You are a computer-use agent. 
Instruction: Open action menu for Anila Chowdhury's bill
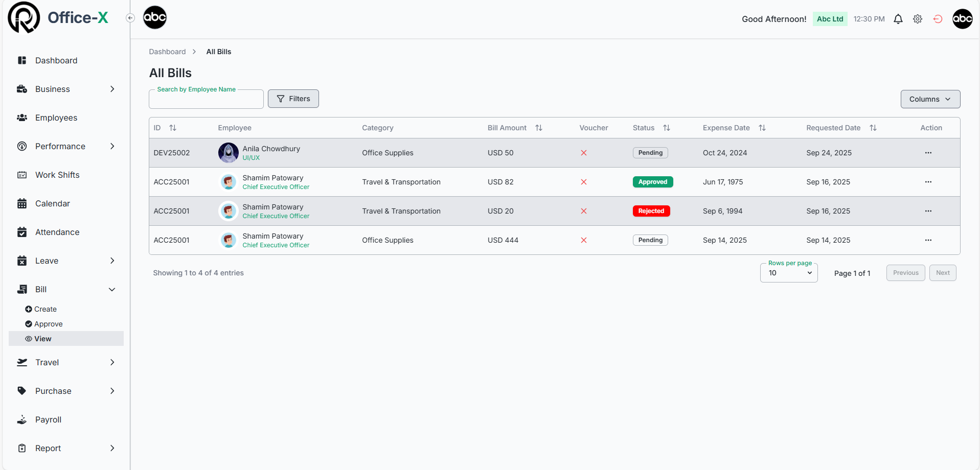point(928,153)
